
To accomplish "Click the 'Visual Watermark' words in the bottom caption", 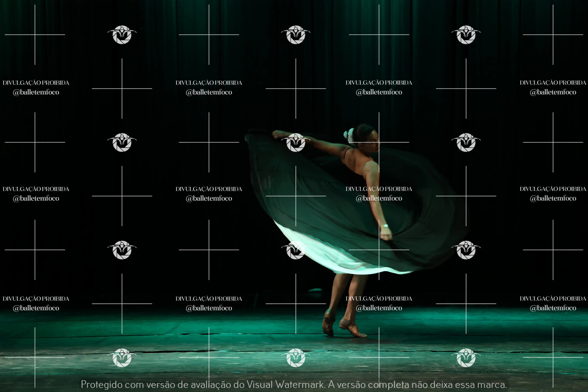I will [x=285, y=384].
